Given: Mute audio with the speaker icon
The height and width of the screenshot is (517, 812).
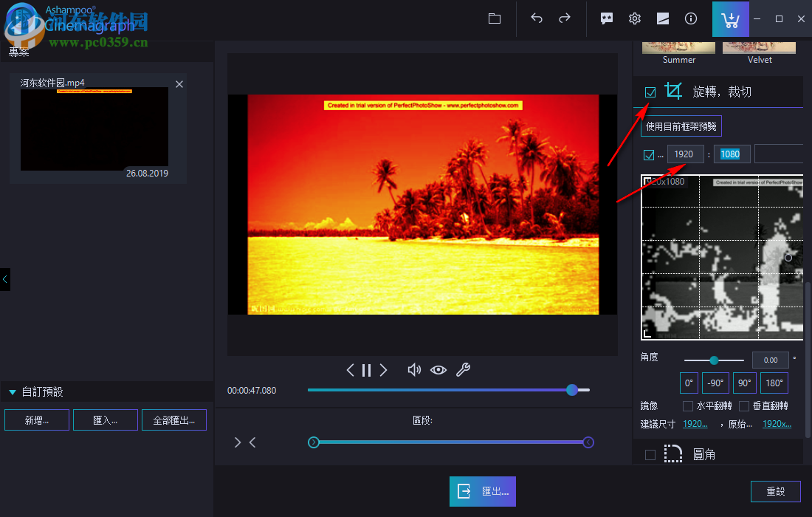Looking at the screenshot, I should (x=414, y=370).
